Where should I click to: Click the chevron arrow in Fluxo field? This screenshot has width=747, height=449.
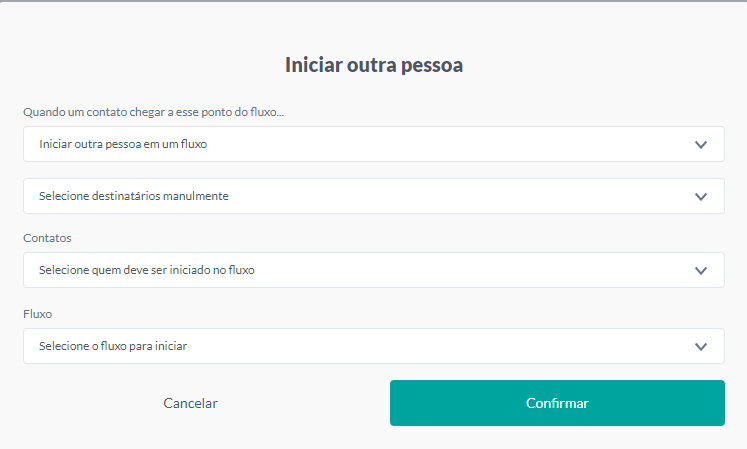[701, 346]
